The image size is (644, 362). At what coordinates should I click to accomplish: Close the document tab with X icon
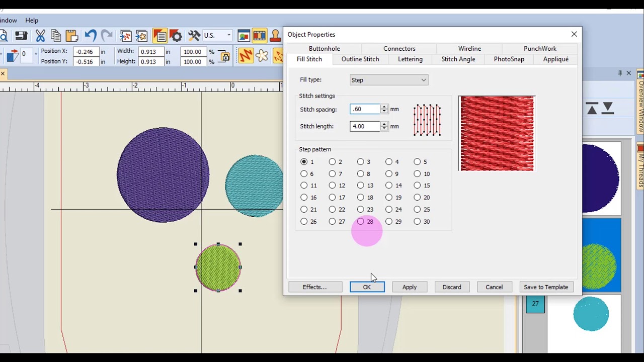pos(3,74)
